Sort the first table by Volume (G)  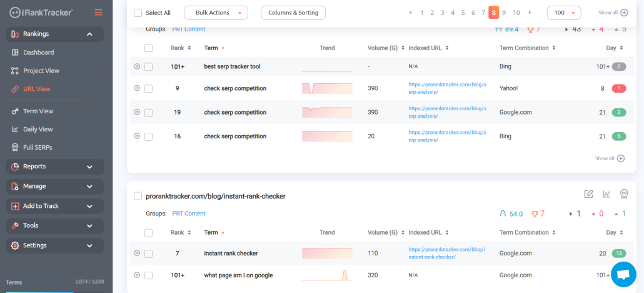pyautogui.click(x=403, y=48)
